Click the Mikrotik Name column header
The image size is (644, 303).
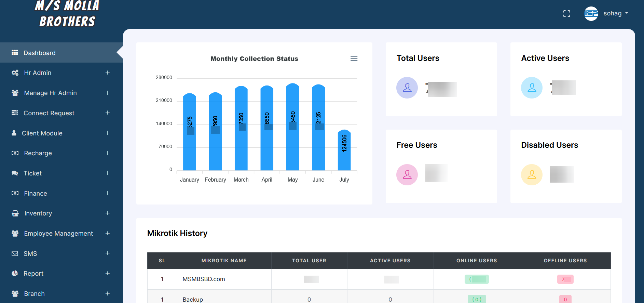[224, 261]
